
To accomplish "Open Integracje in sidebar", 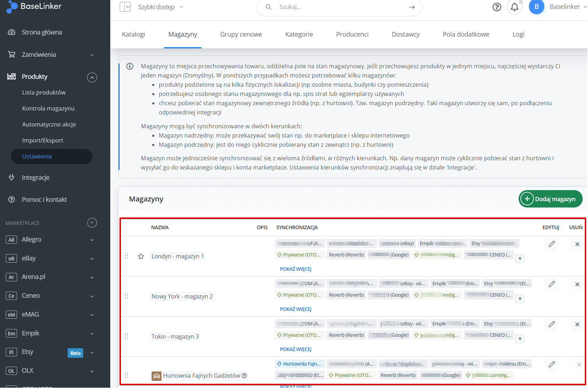I will coord(36,178).
